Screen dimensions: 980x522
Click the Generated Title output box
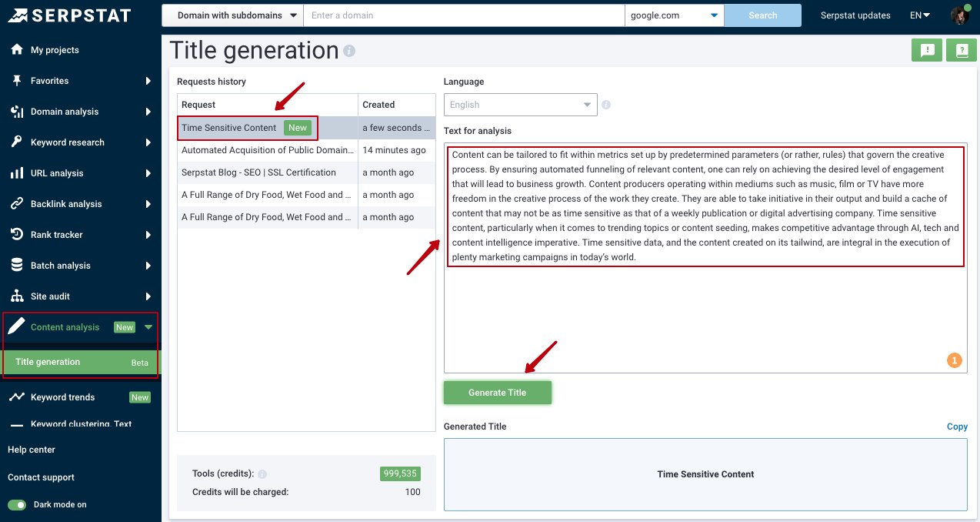click(705, 474)
